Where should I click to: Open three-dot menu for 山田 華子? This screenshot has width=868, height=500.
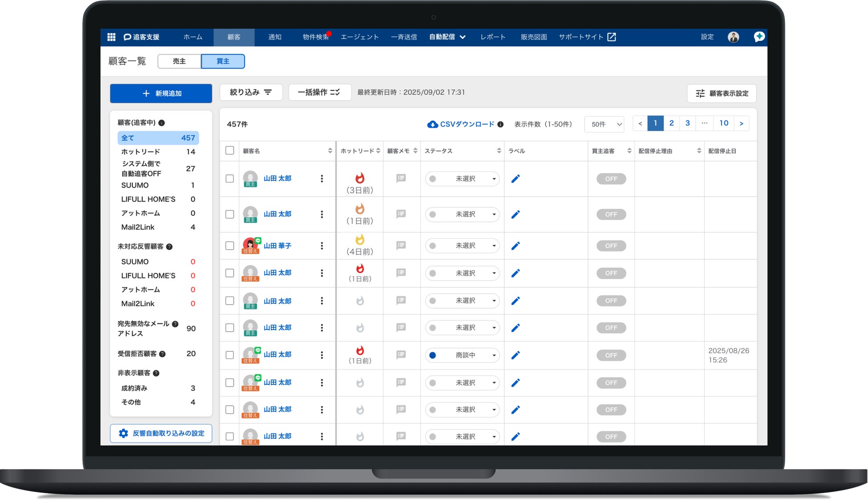(322, 246)
